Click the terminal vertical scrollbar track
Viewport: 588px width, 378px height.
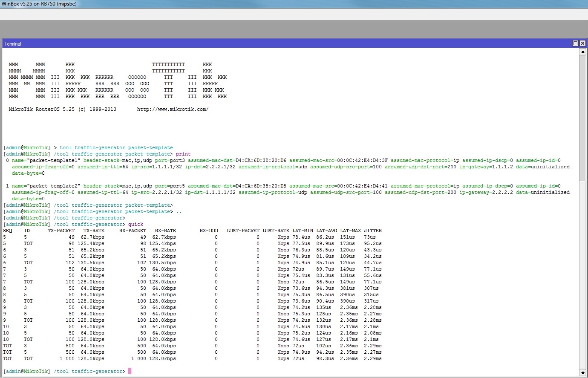(x=583, y=212)
